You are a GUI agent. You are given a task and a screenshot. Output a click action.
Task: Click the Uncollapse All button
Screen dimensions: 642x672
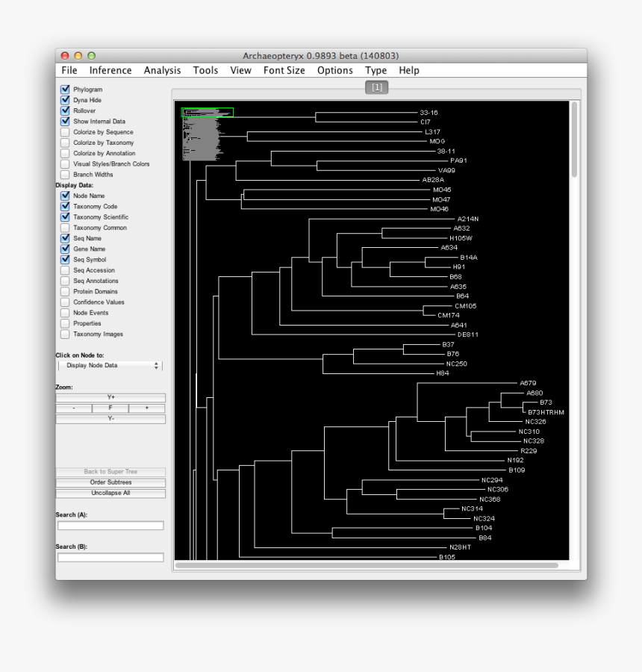[110, 493]
